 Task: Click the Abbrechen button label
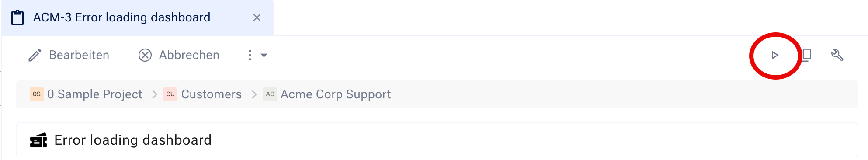click(x=189, y=55)
